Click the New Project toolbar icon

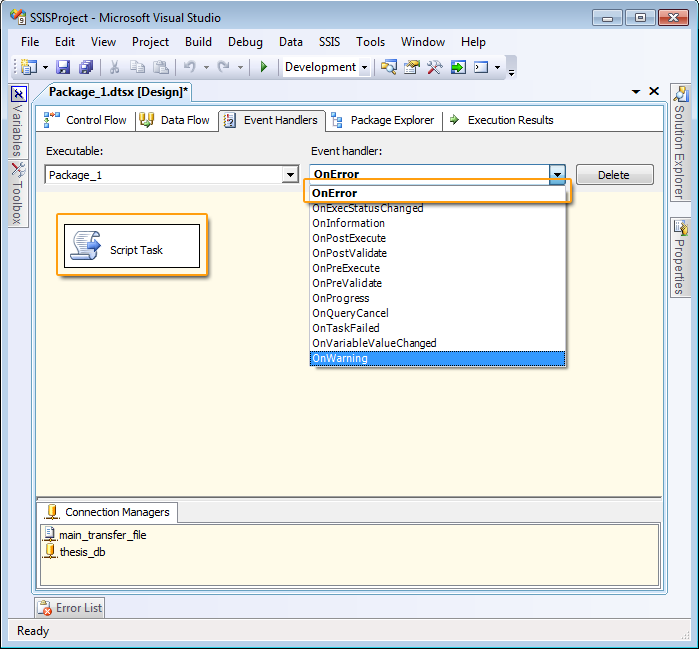pyautogui.click(x=29, y=67)
